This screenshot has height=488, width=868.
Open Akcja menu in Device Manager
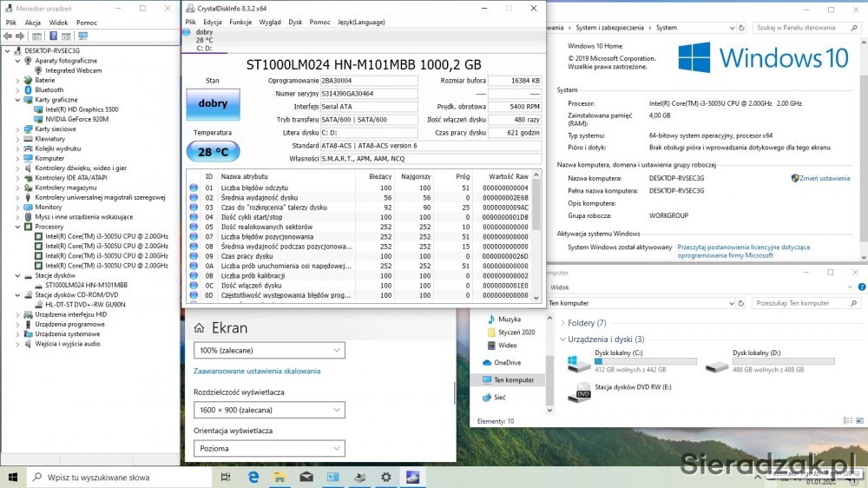coord(33,23)
